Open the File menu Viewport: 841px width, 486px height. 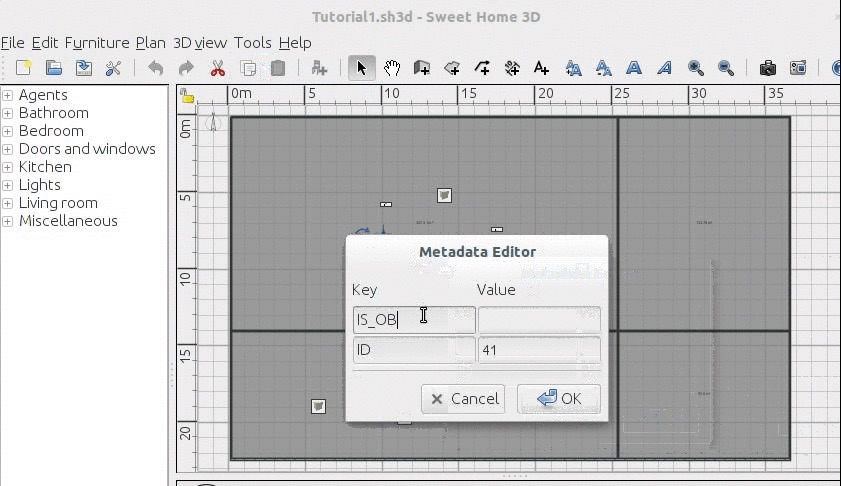pos(13,43)
